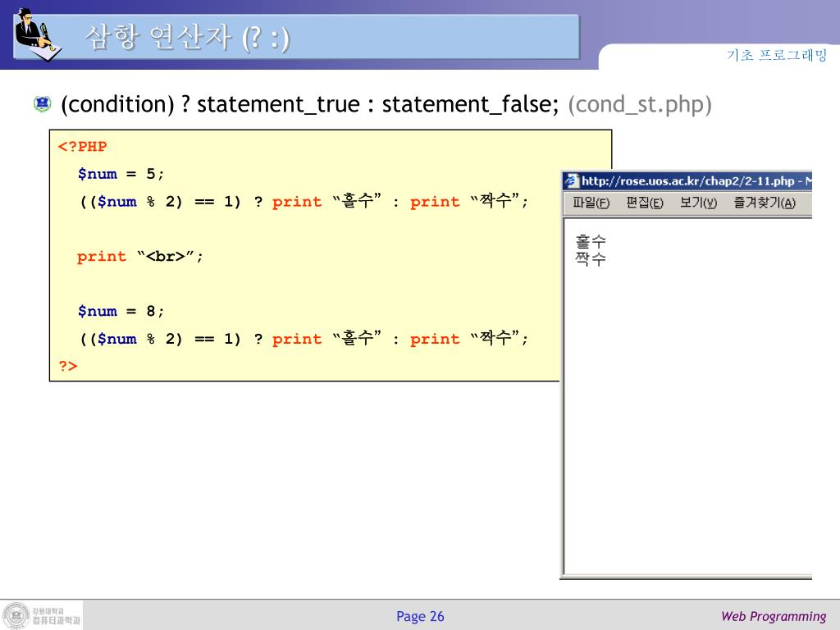
Task: Click the Page 26 footer text
Action: pyautogui.click(x=420, y=617)
